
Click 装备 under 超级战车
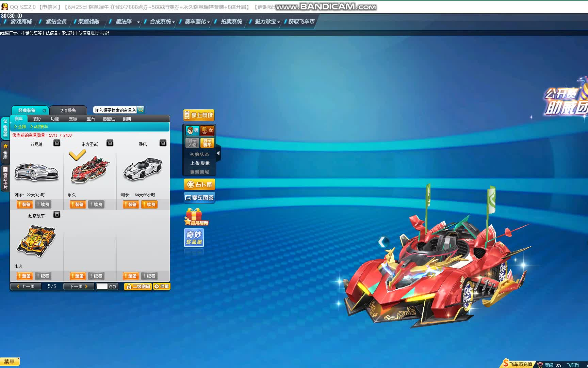coord(25,276)
